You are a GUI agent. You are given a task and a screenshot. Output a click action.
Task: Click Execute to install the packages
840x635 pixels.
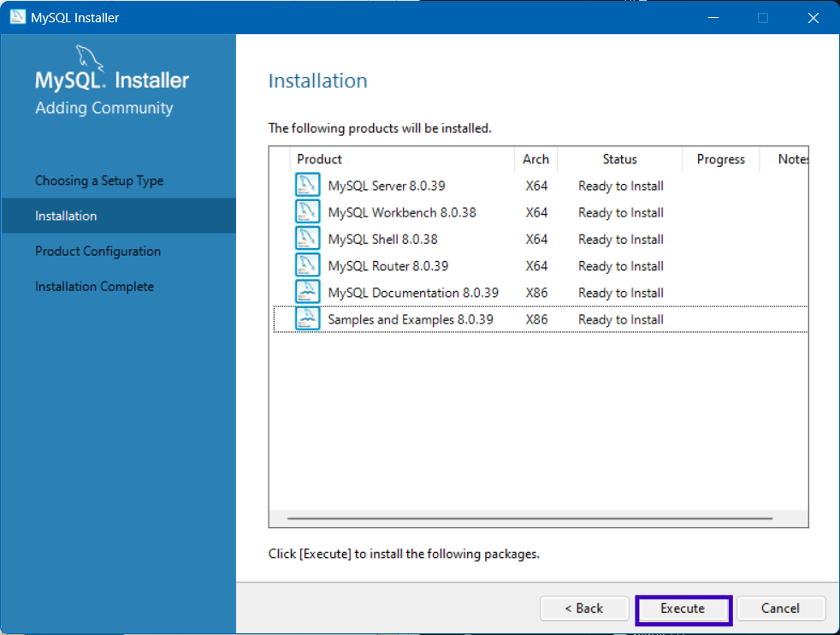click(683, 608)
